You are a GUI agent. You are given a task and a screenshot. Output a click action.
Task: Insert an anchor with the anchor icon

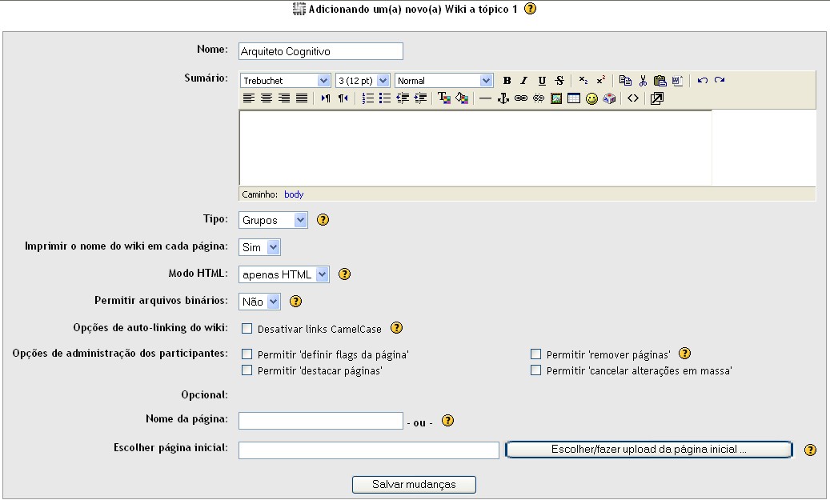(x=503, y=98)
